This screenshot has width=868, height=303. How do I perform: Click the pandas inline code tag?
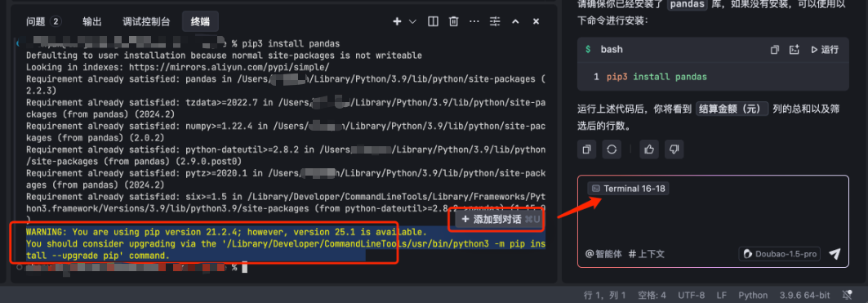point(687,4)
